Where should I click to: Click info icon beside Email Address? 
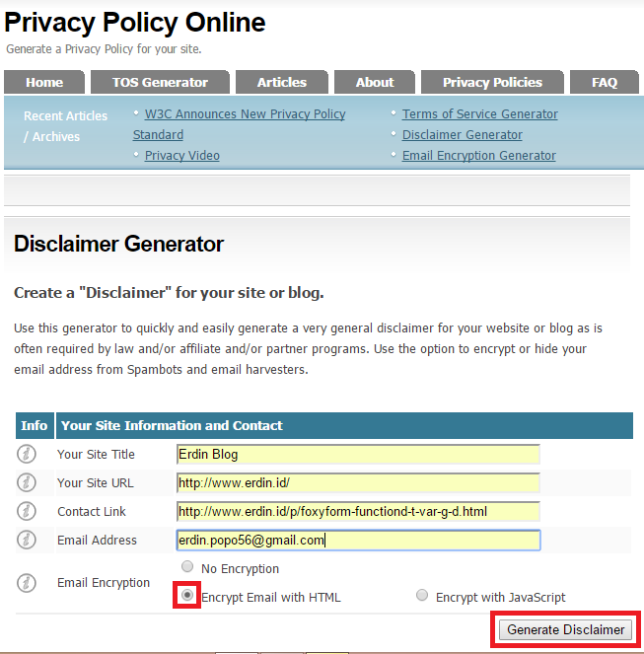point(27,540)
